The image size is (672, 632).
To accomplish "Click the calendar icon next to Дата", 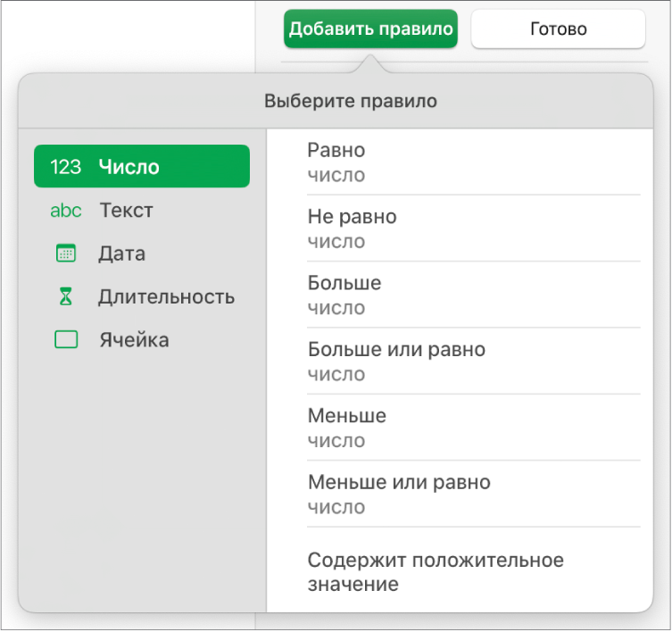I will [65, 253].
